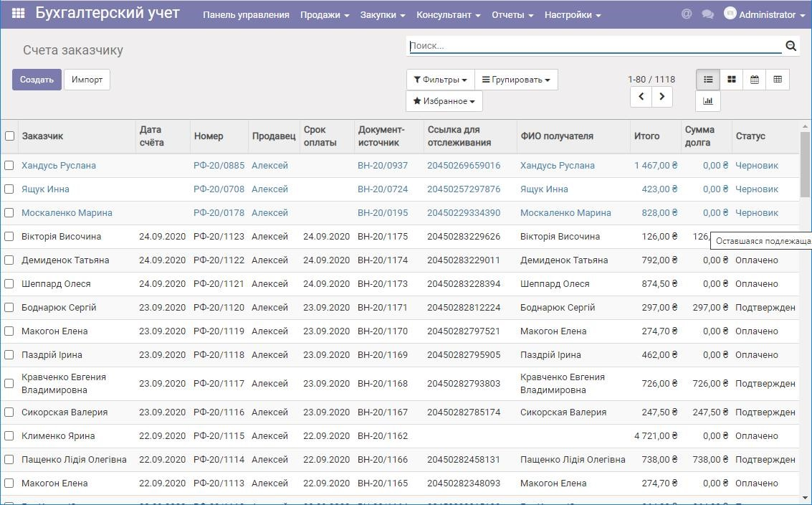Screen dimensions: 812x505
Task: Check the row for Хандусь Руслана
Action: point(9,166)
